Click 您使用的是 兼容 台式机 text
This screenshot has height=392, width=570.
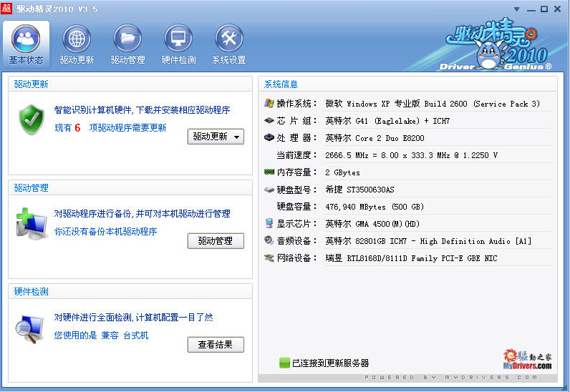pyautogui.click(x=101, y=335)
